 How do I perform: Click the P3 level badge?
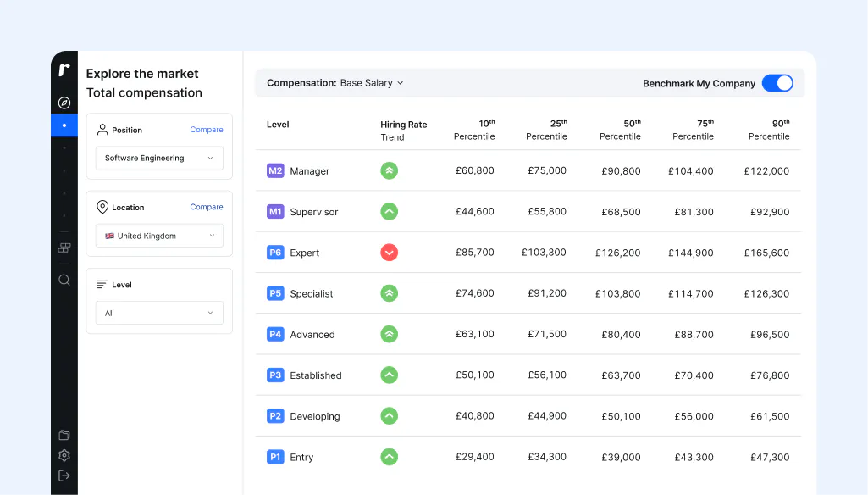(x=275, y=375)
